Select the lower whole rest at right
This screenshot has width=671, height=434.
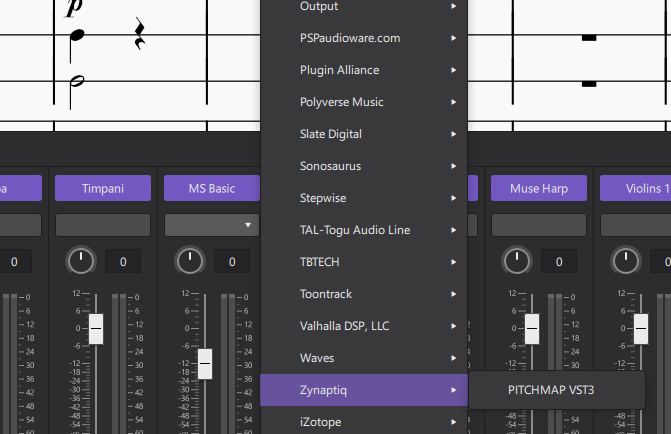(x=589, y=84)
